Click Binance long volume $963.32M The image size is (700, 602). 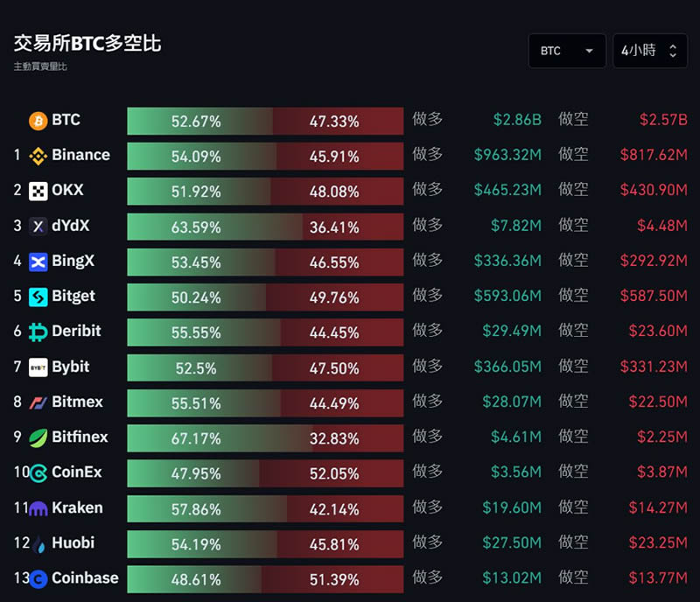(507, 155)
